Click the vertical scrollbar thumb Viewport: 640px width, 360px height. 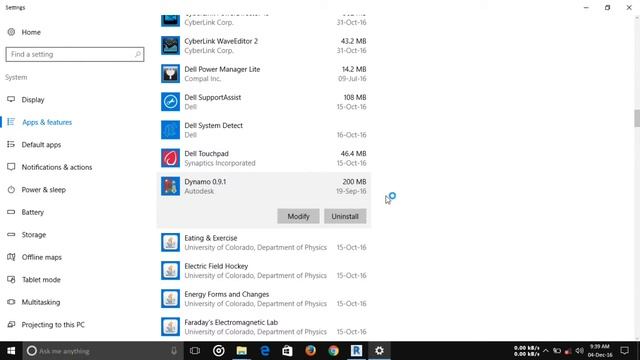[637, 118]
